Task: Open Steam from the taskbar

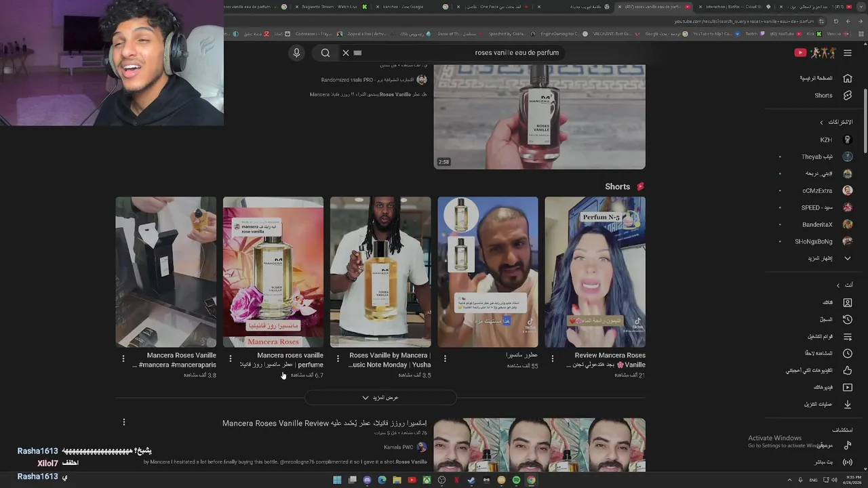Action: 471,480
